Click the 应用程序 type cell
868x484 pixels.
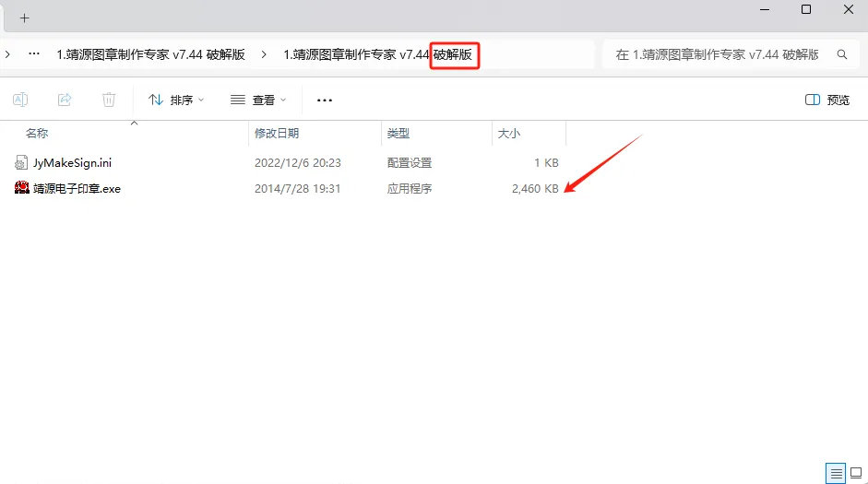click(409, 189)
